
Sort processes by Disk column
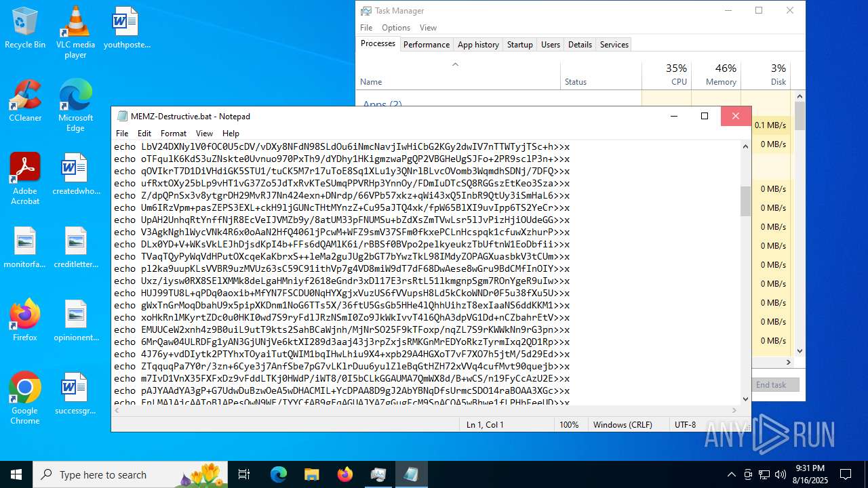pos(766,75)
